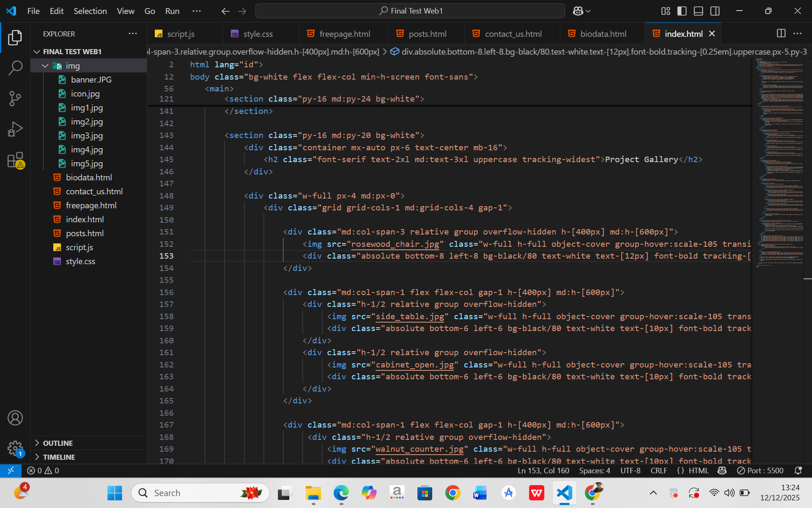Click the Port : 5500 Live Server button

tap(760, 470)
